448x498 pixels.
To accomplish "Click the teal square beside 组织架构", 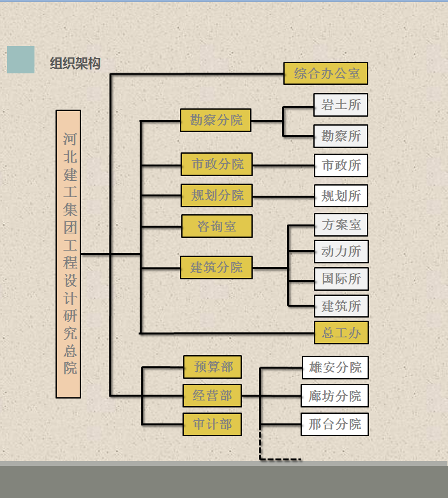I will 20,59.
